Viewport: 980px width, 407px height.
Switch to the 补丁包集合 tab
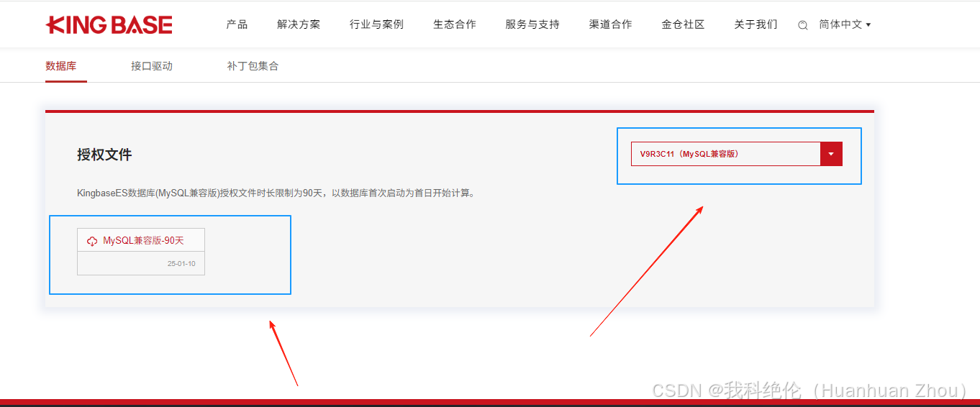point(253,66)
